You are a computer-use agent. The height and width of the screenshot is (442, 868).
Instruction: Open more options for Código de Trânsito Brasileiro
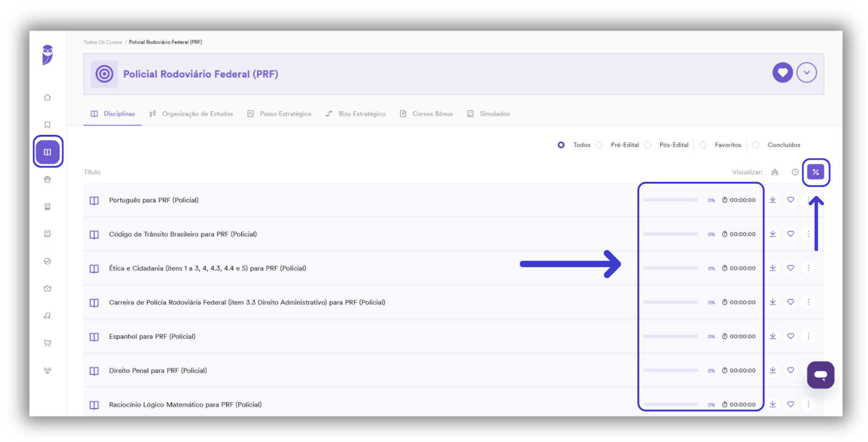pyautogui.click(x=808, y=234)
